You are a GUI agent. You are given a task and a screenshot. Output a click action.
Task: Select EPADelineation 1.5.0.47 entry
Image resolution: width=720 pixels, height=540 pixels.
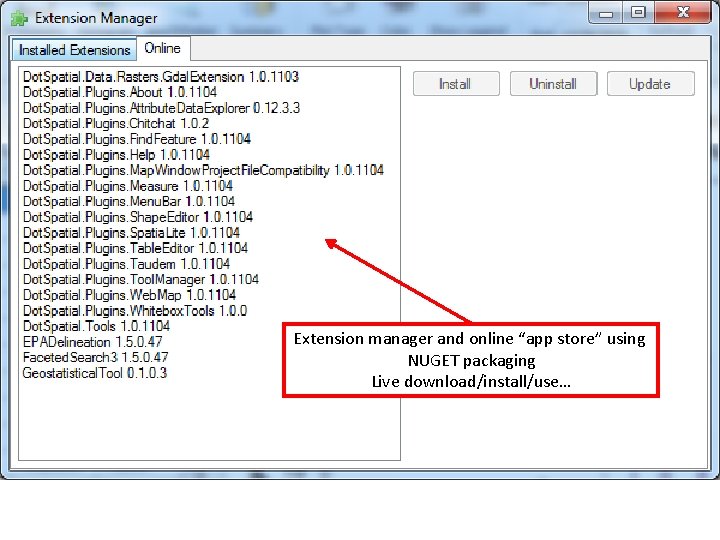point(93,342)
